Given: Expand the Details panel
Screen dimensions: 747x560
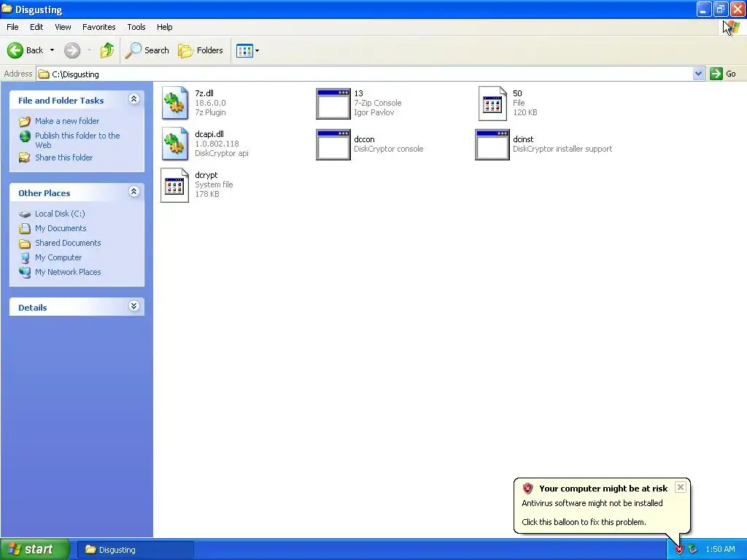Looking at the screenshot, I should 134,306.
